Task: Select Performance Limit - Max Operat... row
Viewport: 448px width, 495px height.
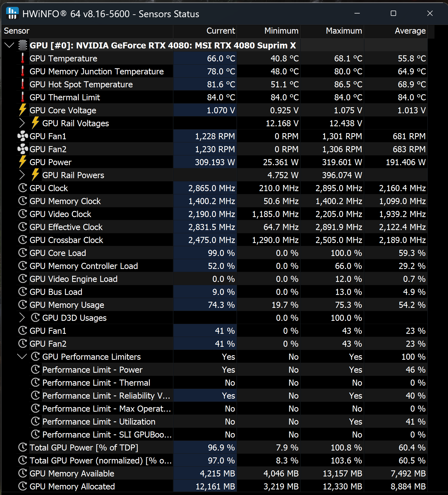Action: tap(107, 409)
